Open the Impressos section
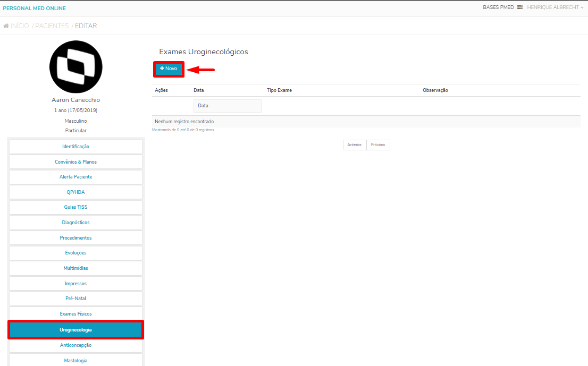Image resolution: width=588 pixels, height=366 pixels. pyautogui.click(x=75, y=284)
